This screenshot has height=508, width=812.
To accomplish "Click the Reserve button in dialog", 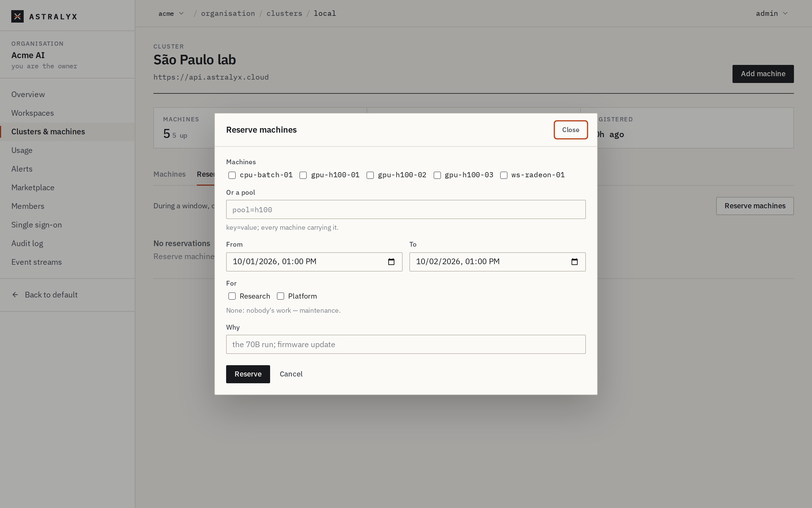I will (x=248, y=374).
